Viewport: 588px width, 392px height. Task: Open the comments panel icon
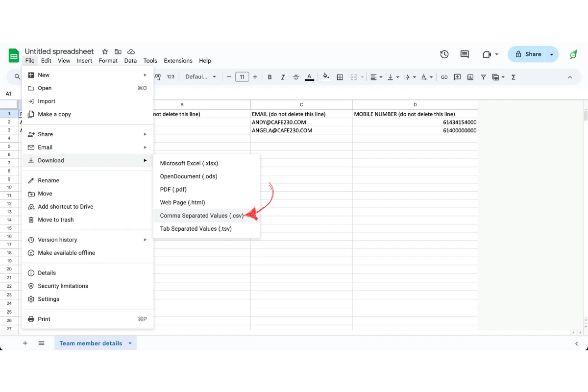click(465, 54)
